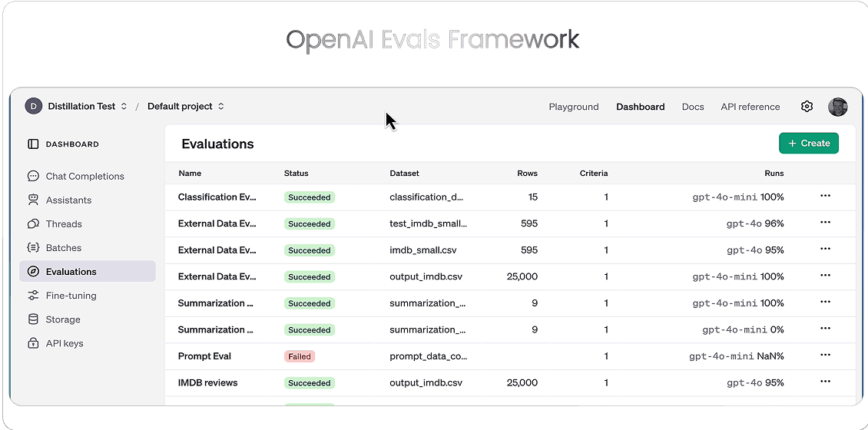
Task: Click the Fine-tuning sliders icon
Action: tap(33, 295)
